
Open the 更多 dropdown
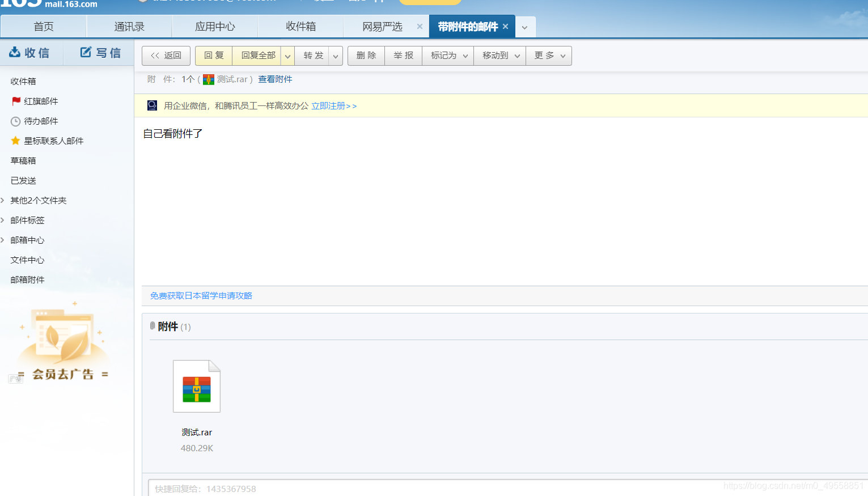tap(549, 56)
